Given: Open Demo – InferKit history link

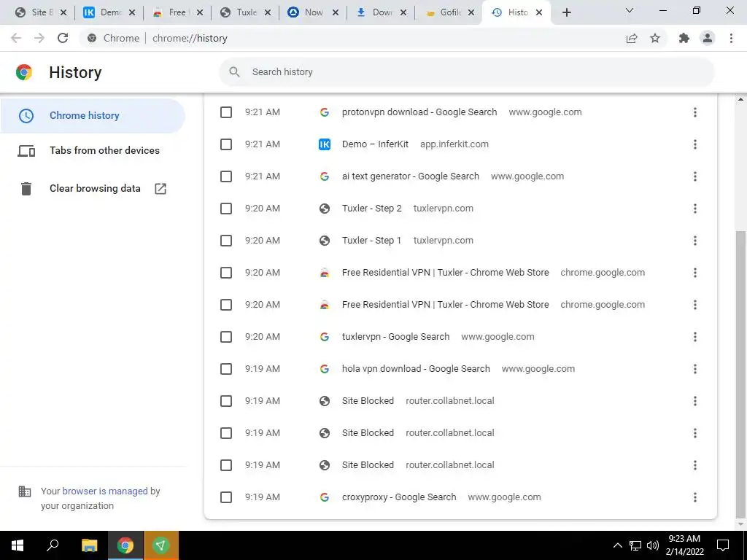Looking at the screenshot, I should (375, 144).
